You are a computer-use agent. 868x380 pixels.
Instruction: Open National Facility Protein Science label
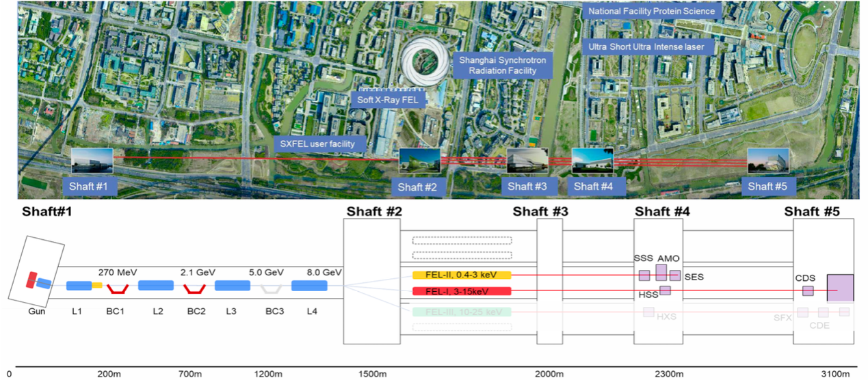[650, 11]
